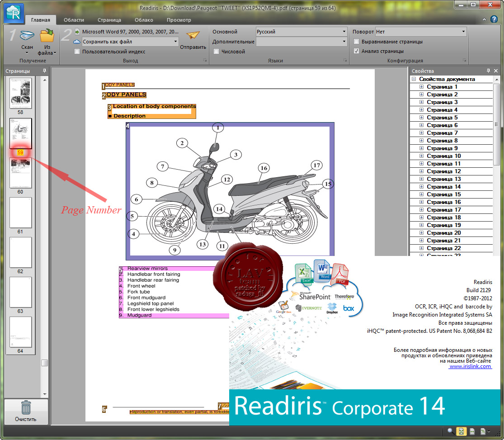This screenshot has width=504, height=440.
Task: Select page 62 thumbnail
Action: pos(21,252)
